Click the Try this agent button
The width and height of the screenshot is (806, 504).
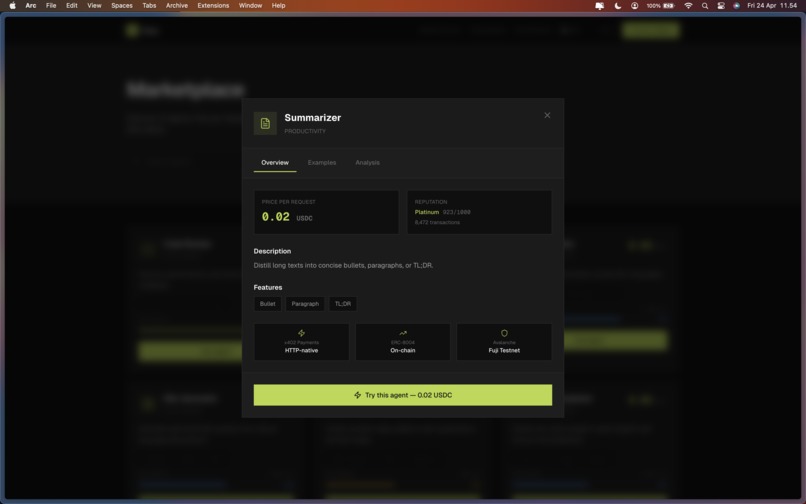click(x=403, y=395)
